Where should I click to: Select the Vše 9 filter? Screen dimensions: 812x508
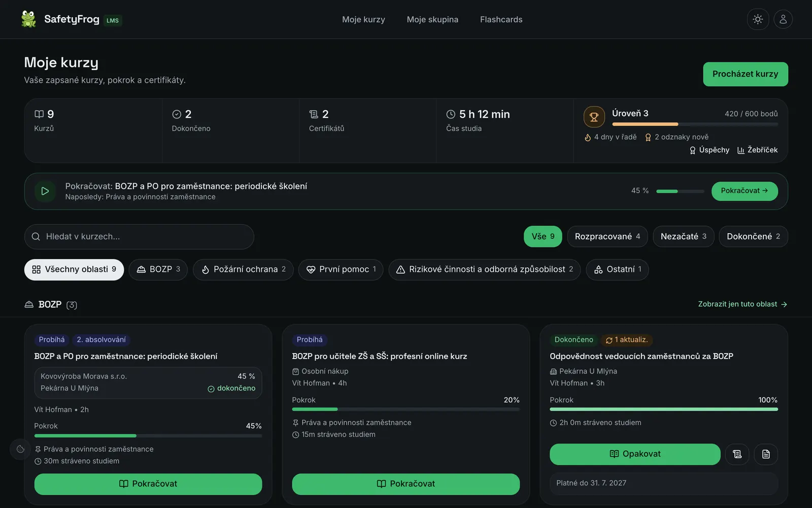coord(543,237)
